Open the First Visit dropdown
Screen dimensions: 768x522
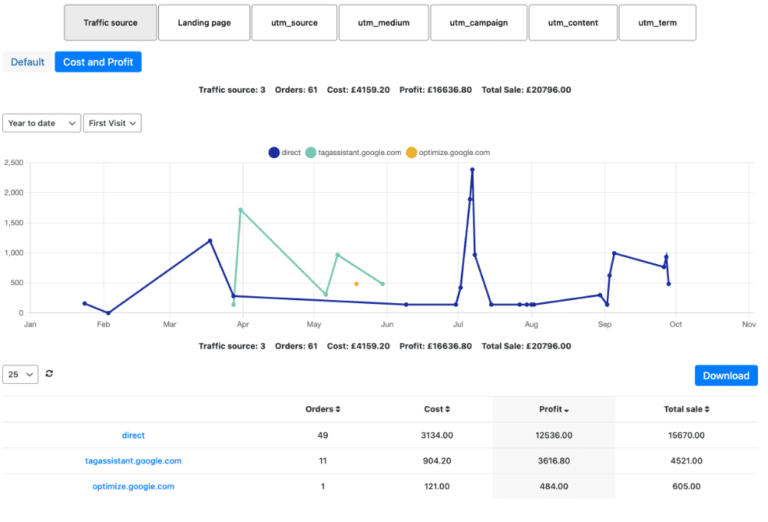(x=112, y=123)
